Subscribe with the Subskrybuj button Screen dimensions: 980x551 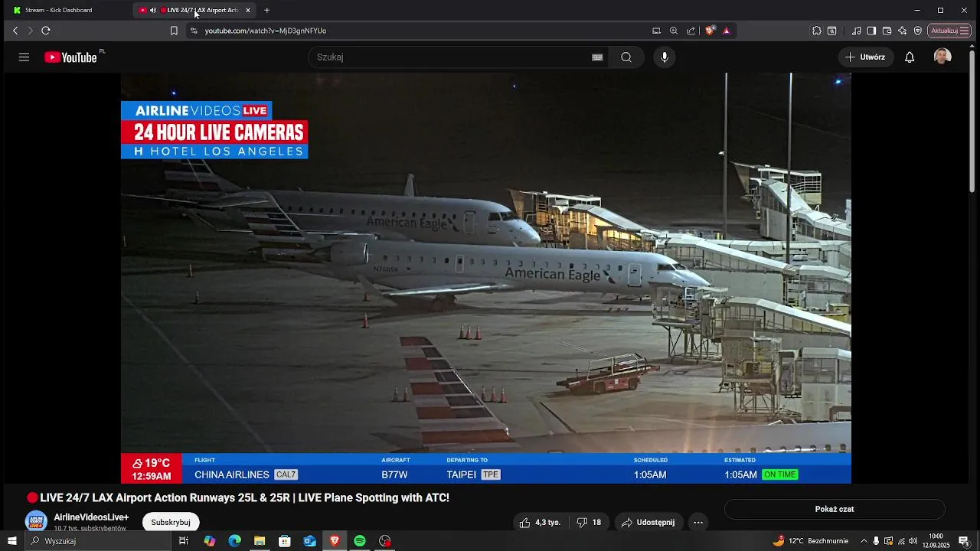coord(171,522)
